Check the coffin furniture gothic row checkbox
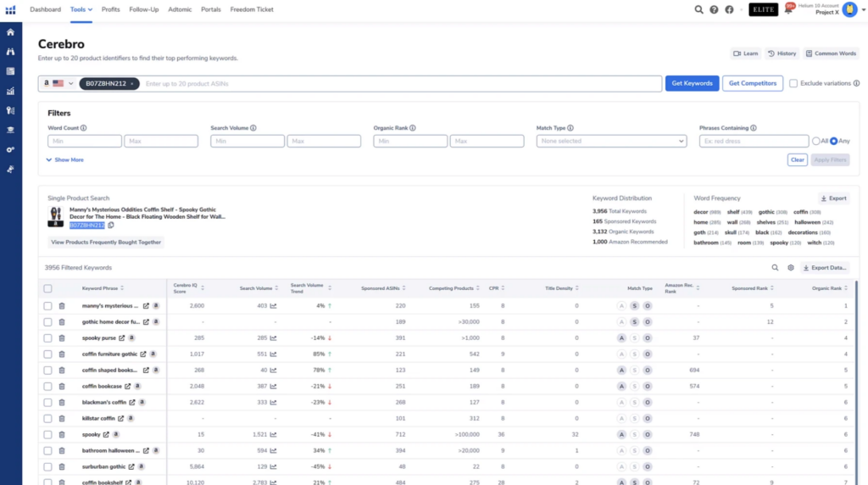This screenshot has width=868, height=485. (47, 354)
